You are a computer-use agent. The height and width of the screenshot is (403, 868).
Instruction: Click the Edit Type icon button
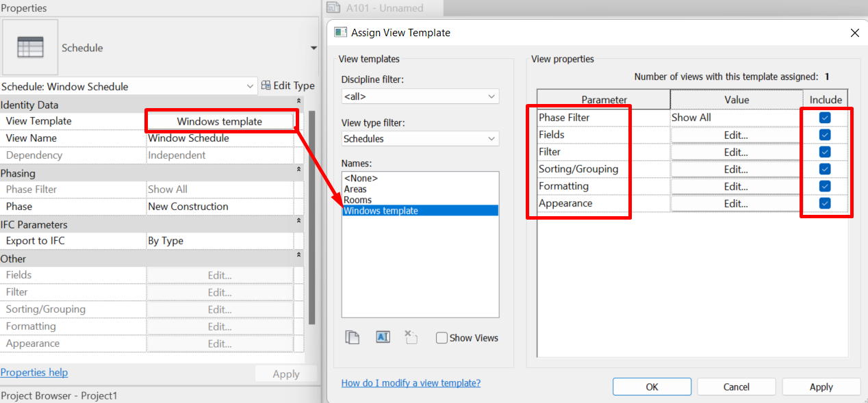[x=288, y=86]
